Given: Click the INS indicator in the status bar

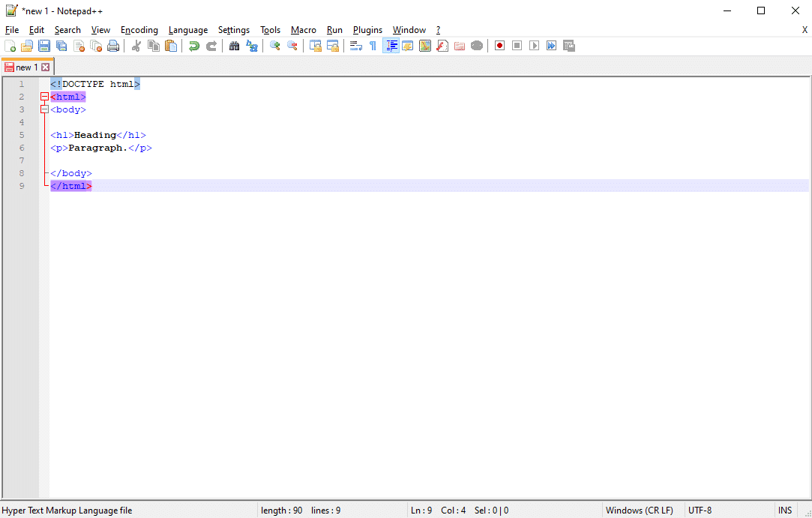Looking at the screenshot, I should 785,510.
